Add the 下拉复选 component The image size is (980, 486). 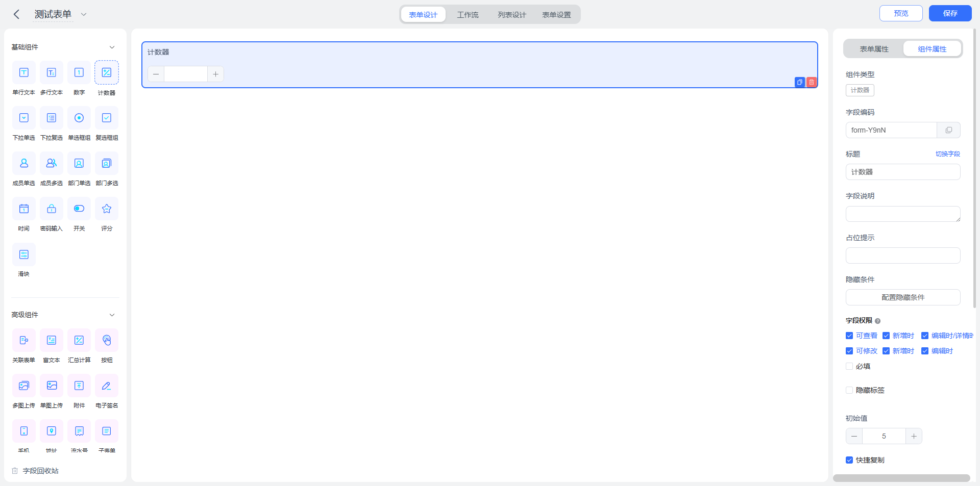coord(52,118)
